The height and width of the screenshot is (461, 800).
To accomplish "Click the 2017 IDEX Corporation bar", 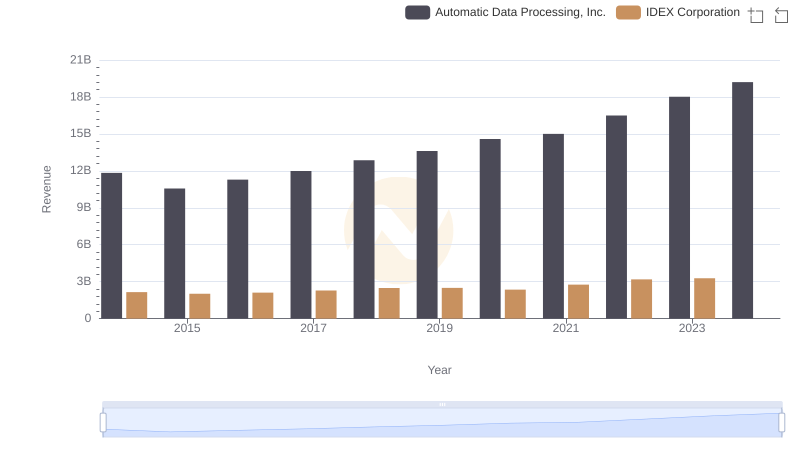I will tap(326, 304).
